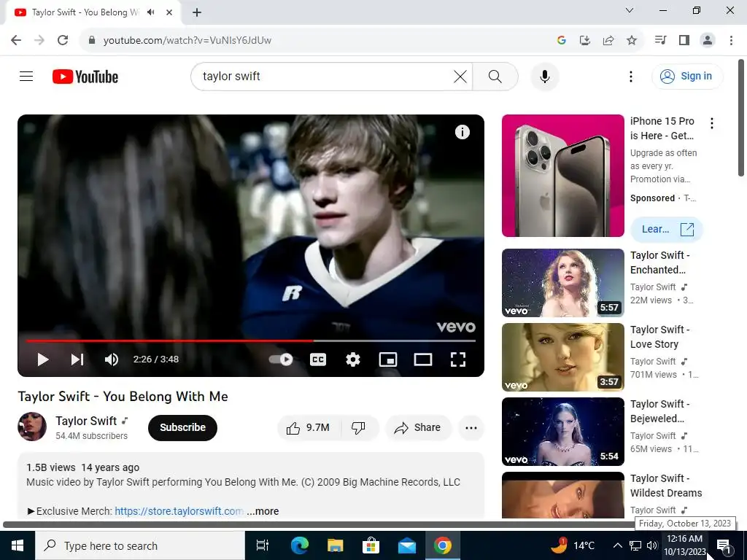Mute the video player volume
This screenshot has width=747, height=560.
tap(112, 359)
